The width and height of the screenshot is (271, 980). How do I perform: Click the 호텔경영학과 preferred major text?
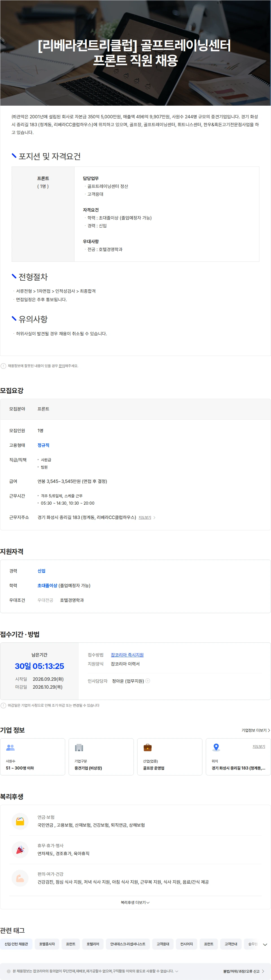click(72, 600)
